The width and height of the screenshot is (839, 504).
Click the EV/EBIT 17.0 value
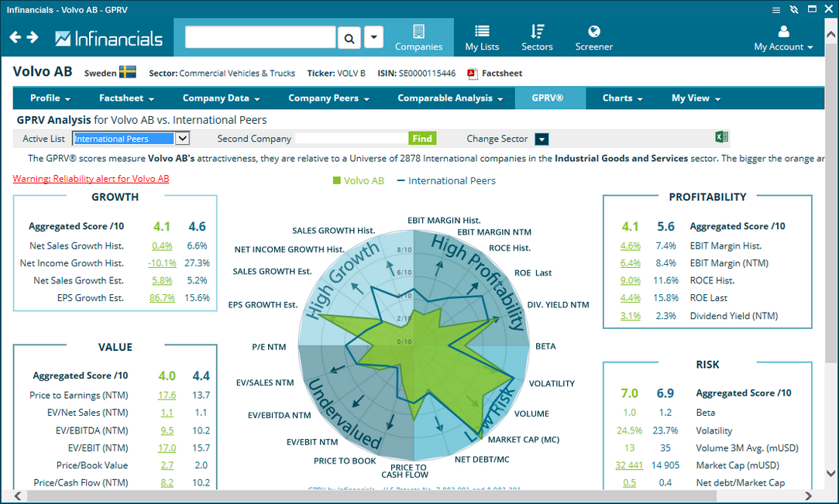tap(167, 448)
